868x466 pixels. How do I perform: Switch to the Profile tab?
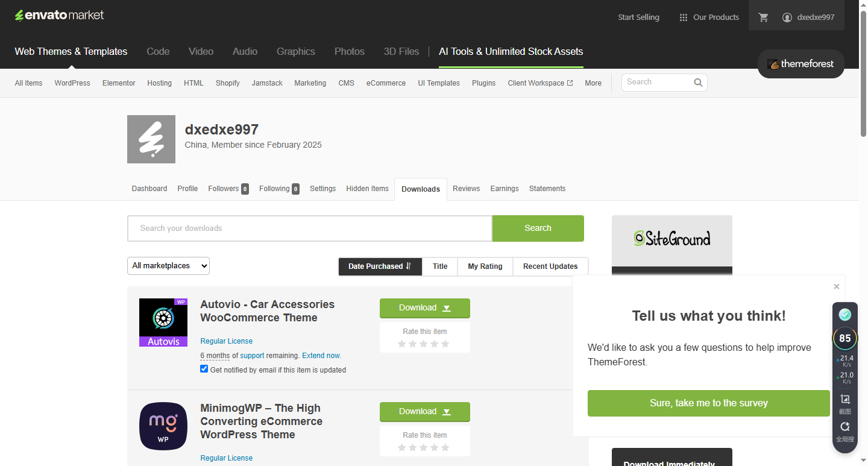click(x=187, y=189)
